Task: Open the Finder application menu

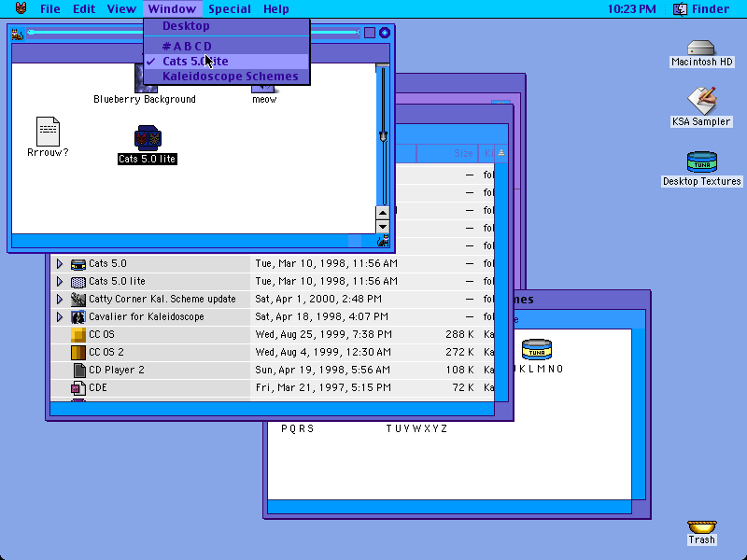Action: [701, 8]
